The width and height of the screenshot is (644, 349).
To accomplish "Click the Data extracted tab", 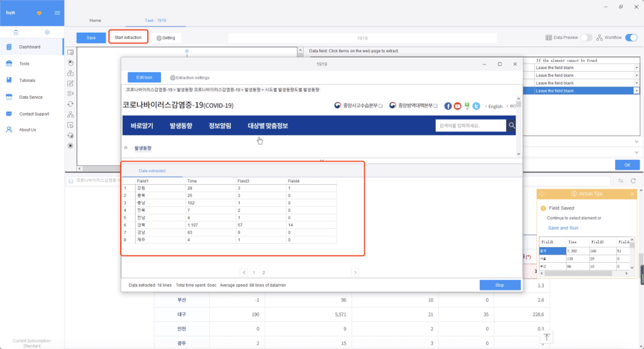I will [x=152, y=171].
